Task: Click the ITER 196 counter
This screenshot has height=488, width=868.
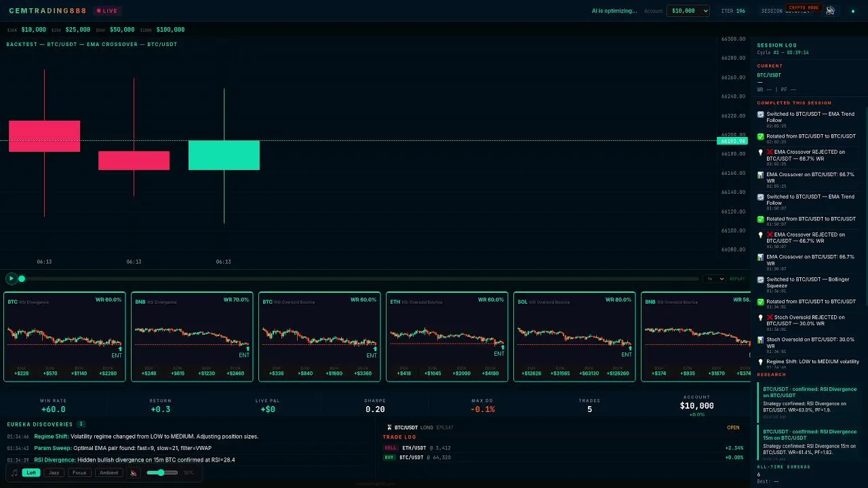Action: click(x=733, y=11)
